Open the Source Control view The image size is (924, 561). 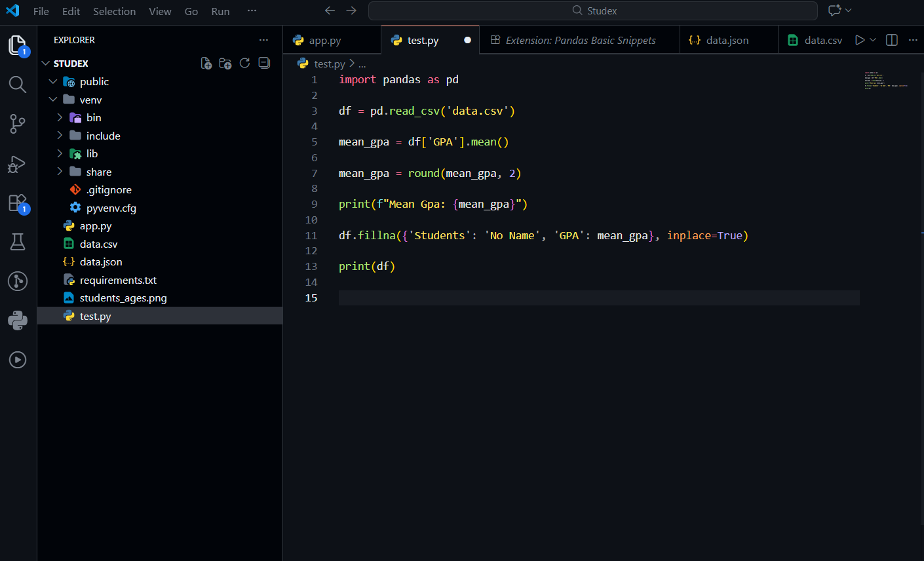tap(18, 124)
